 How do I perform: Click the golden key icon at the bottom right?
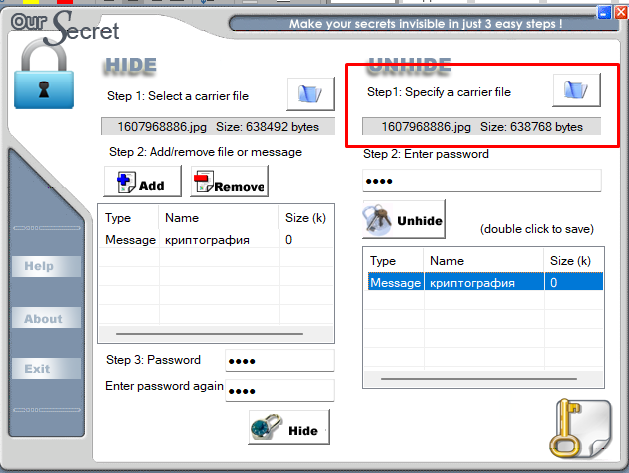click(579, 429)
